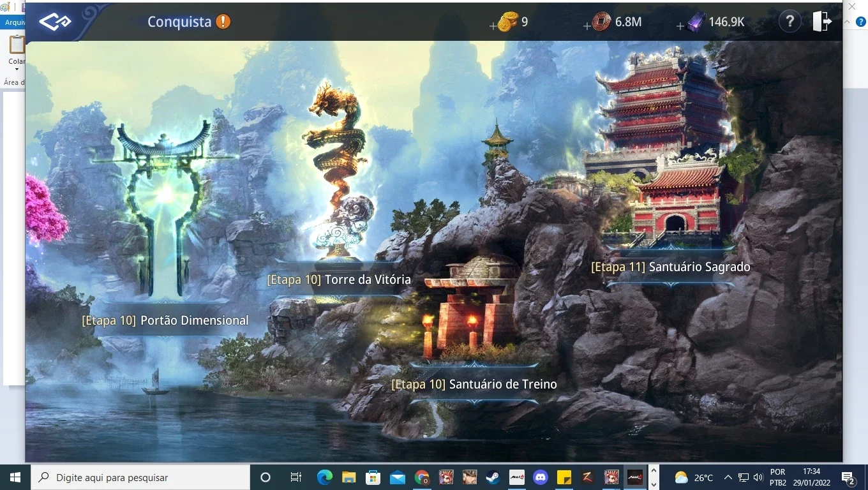Image resolution: width=868 pixels, height=490 pixels.
Task: Open [Etapa 11] Santuário Sagrado label
Action: 671,267
